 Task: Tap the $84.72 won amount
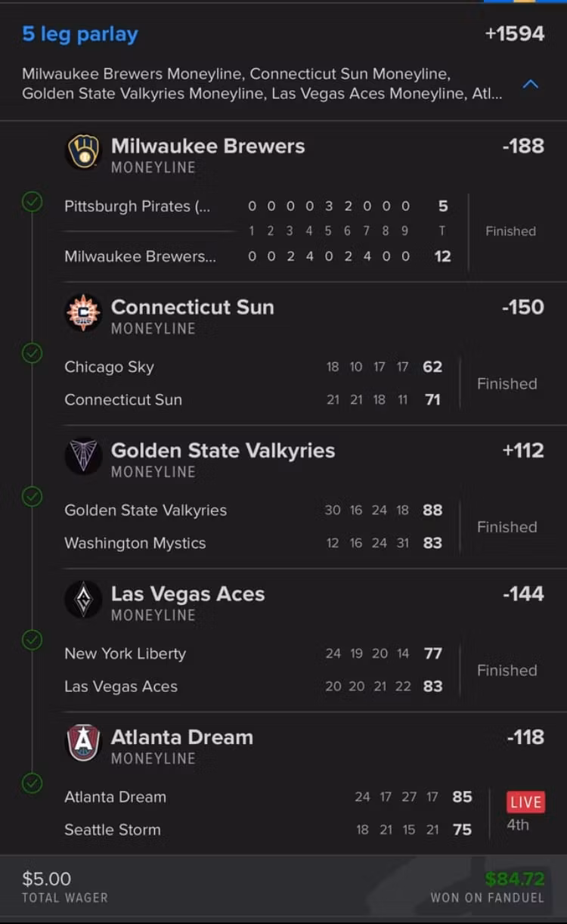coord(514,879)
